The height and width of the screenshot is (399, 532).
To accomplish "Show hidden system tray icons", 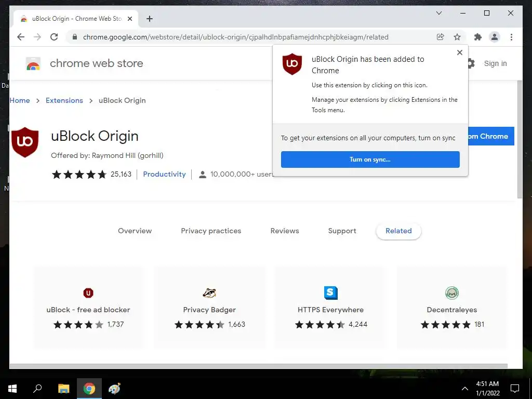I will [x=465, y=389].
